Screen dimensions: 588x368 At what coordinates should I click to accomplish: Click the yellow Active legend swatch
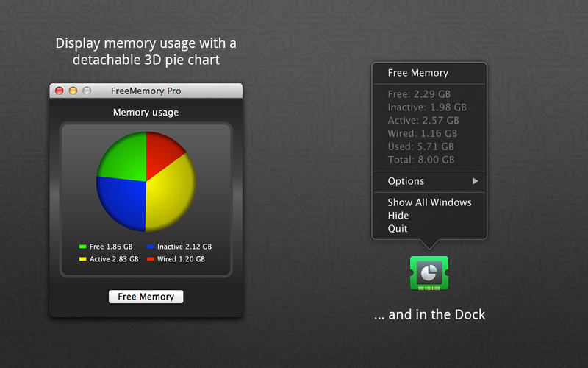tap(83, 259)
